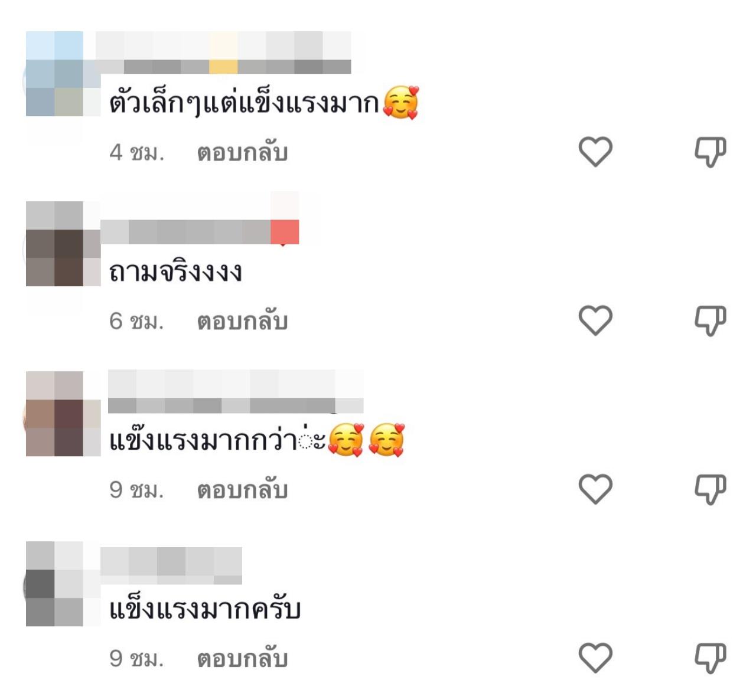Tap thumbs-down on 'ถามจริงงงง' comment
The height and width of the screenshot is (700, 756).
pos(709,320)
